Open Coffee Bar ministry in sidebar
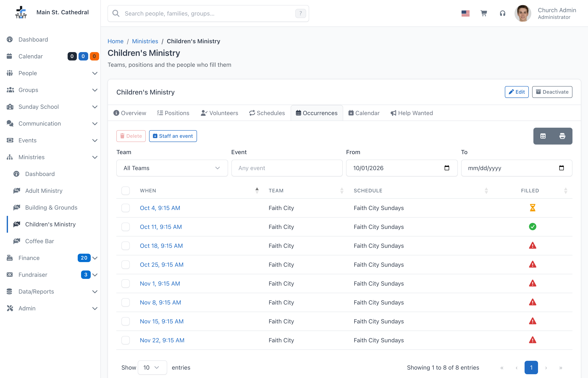588x378 pixels. pyautogui.click(x=39, y=241)
